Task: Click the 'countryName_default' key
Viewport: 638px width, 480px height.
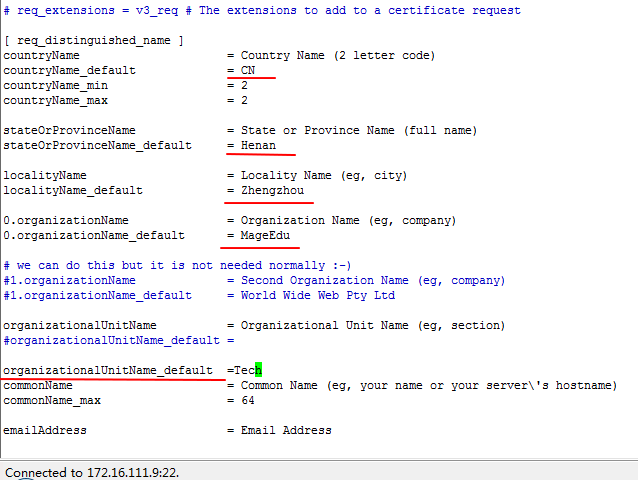Action: tap(70, 70)
